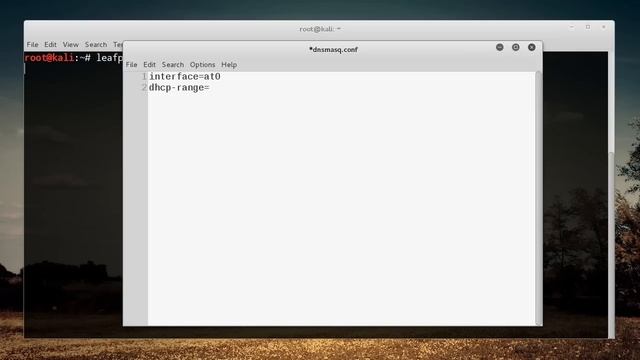
Task: Click the terminal's vertical scrollbar
Action: (x=611, y=245)
